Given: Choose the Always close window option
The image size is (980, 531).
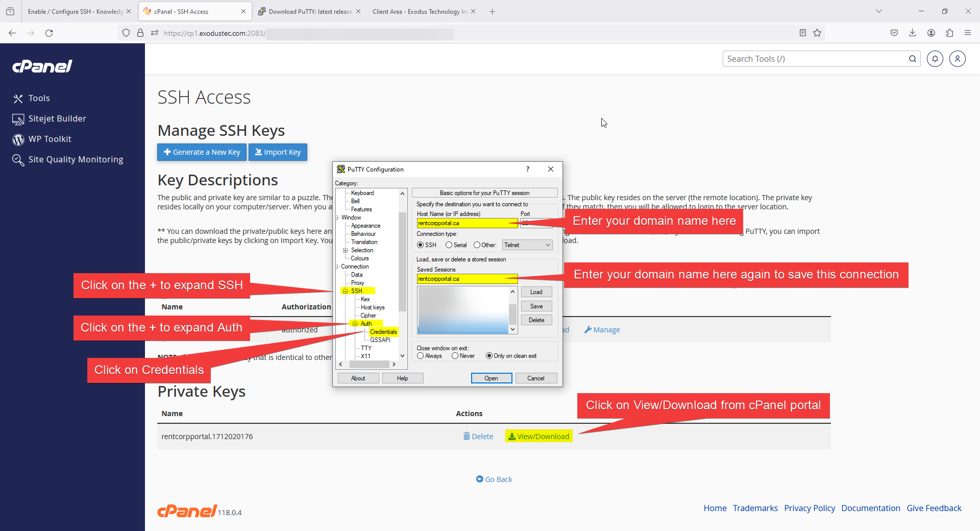Looking at the screenshot, I should [420, 356].
